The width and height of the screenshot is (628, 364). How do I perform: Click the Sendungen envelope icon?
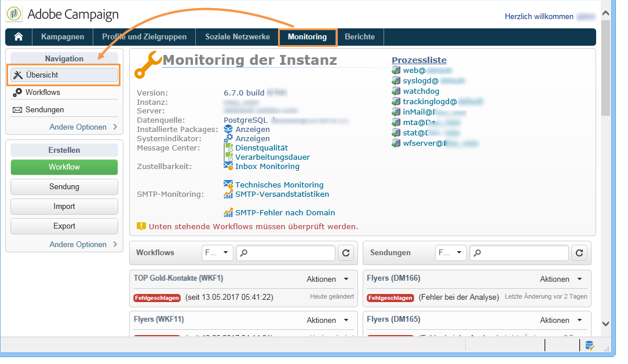[17, 110]
